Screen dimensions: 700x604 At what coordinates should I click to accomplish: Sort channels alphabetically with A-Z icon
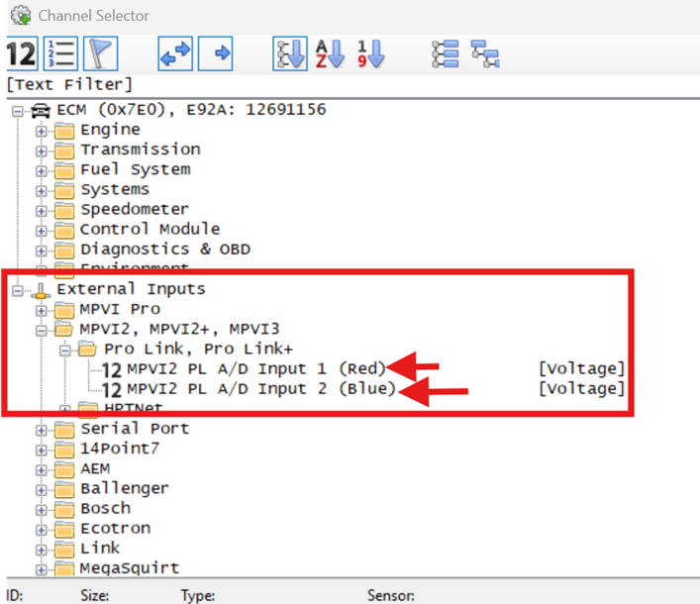click(x=330, y=53)
